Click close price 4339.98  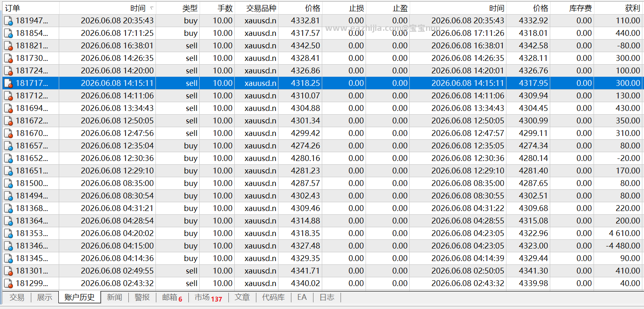click(x=534, y=284)
